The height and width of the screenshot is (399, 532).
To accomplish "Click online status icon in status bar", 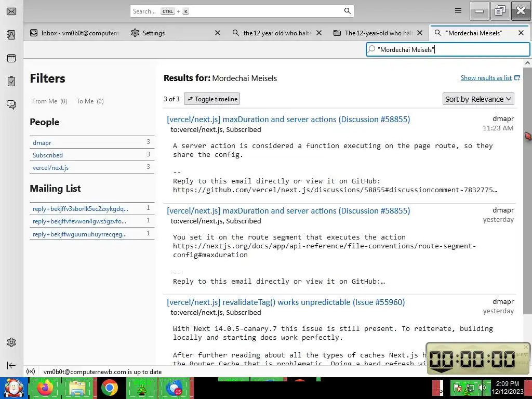I will click(31, 371).
